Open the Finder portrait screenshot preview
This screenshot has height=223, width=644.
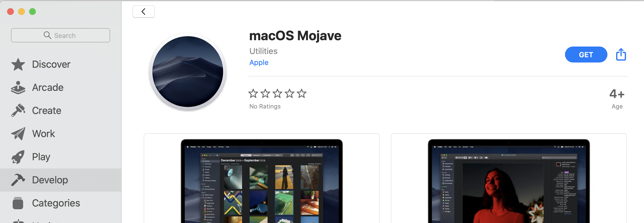[509, 178]
